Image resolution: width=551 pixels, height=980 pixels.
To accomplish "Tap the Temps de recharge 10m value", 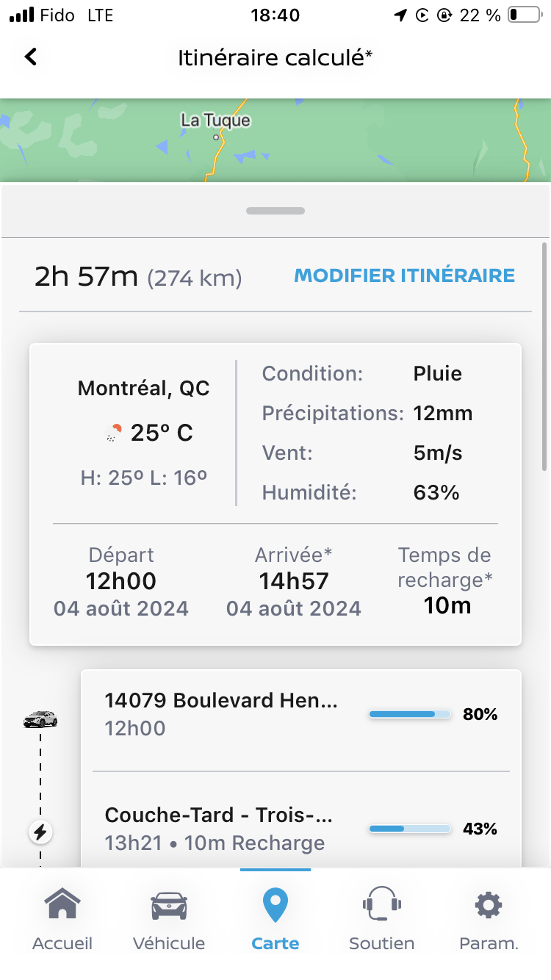I will [x=447, y=606].
